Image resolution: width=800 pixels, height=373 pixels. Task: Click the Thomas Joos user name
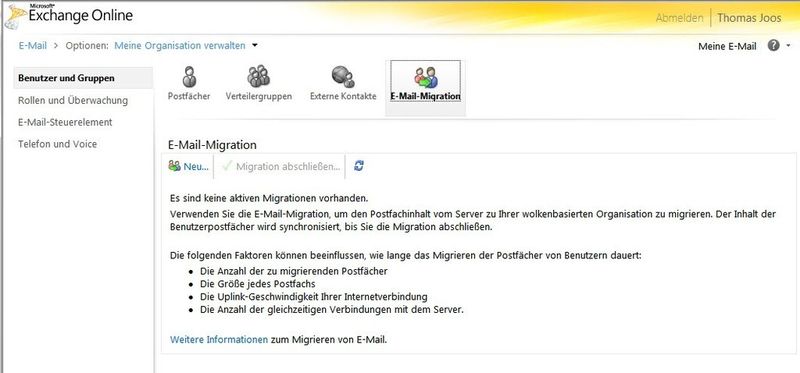[749, 18]
